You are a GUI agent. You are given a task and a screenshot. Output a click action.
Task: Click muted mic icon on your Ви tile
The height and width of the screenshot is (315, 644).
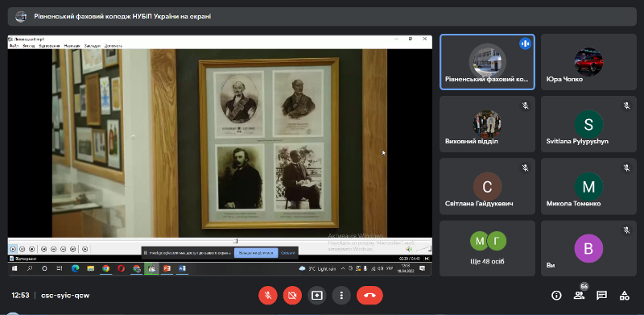[x=626, y=230]
